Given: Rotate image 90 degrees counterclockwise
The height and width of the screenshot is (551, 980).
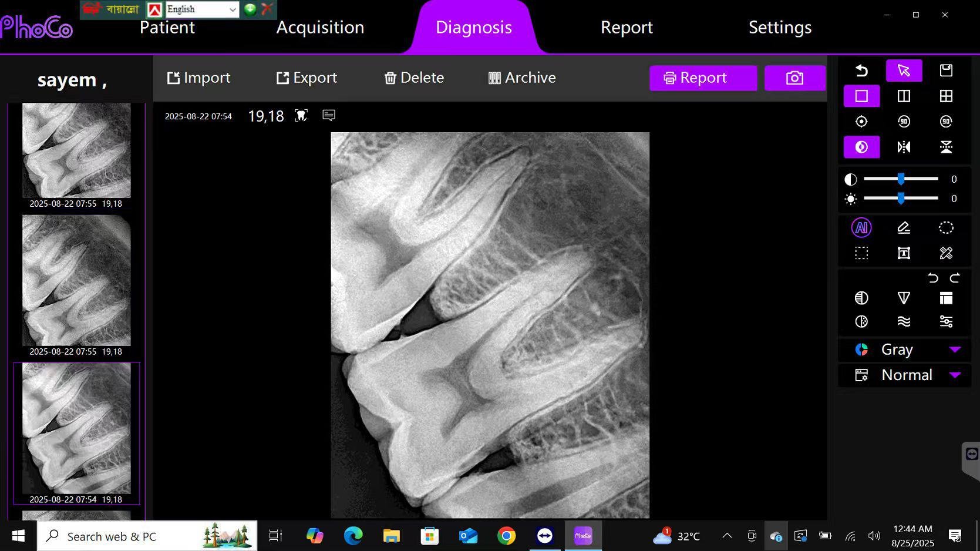Looking at the screenshot, I should pos(904,122).
